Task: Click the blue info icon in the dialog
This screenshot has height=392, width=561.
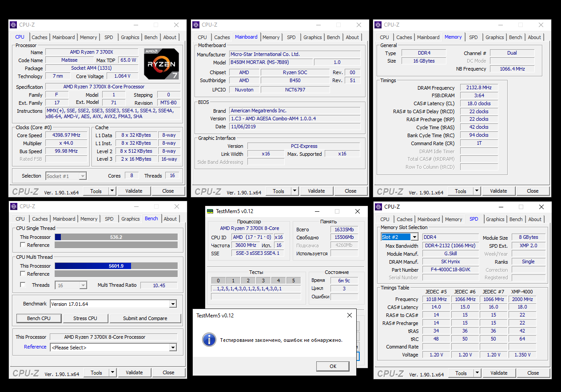Action: click(x=209, y=340)
